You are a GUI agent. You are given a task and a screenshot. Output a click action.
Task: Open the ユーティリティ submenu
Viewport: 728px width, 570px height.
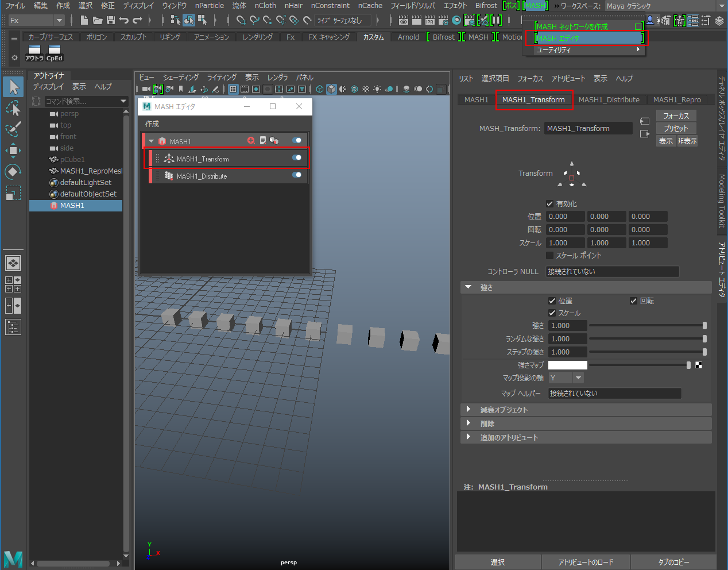click(x=584, y=50)
